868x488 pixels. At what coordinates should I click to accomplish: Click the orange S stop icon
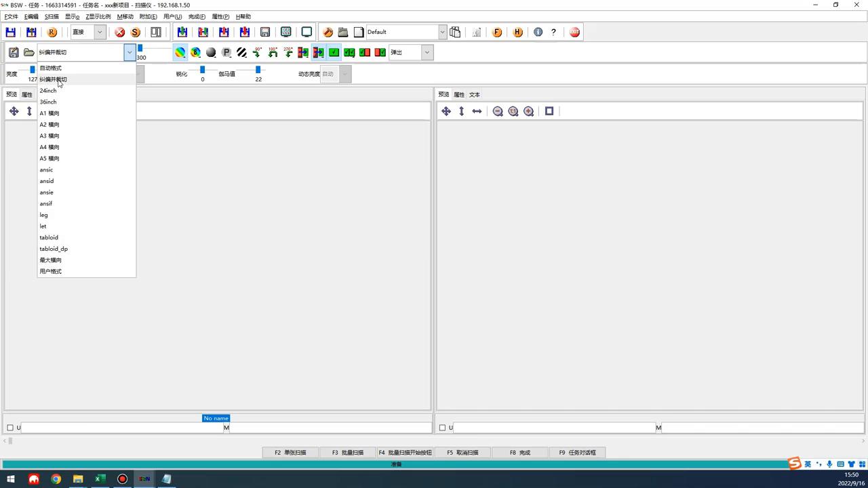pyautogui.click(x=136, y=32)
